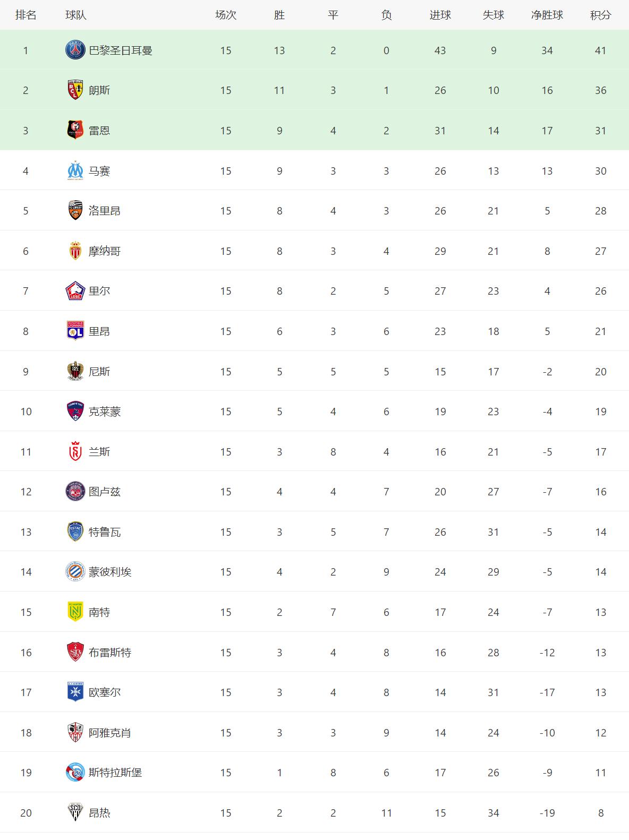The width and height of the screenshot is (629, 840).
Task: Click the Strasbourg club logo
Action: tap(75, 773)
